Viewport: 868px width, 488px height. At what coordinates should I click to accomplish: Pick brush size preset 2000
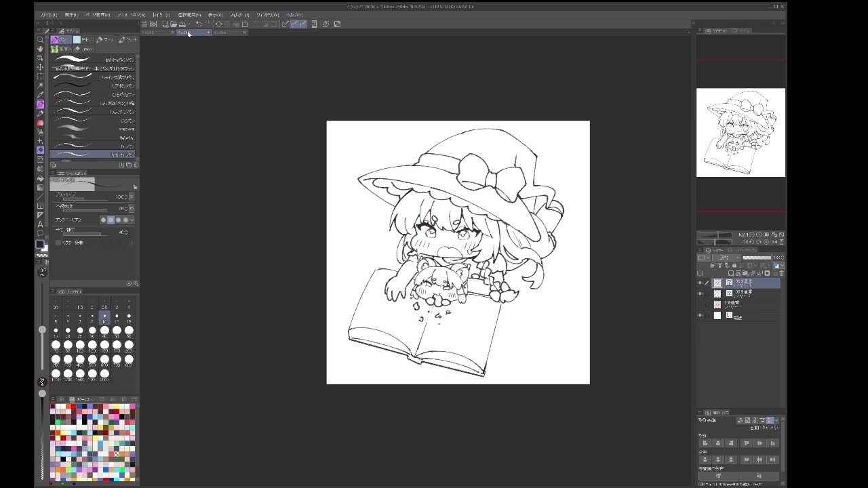tap(104, 375)
